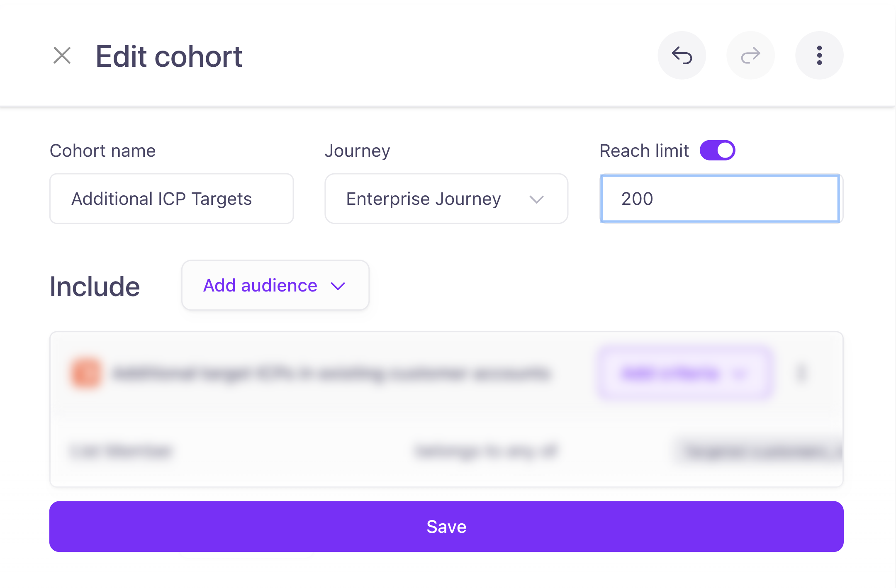
Task: Save the cohort changes
Action: tap(446, 527)
